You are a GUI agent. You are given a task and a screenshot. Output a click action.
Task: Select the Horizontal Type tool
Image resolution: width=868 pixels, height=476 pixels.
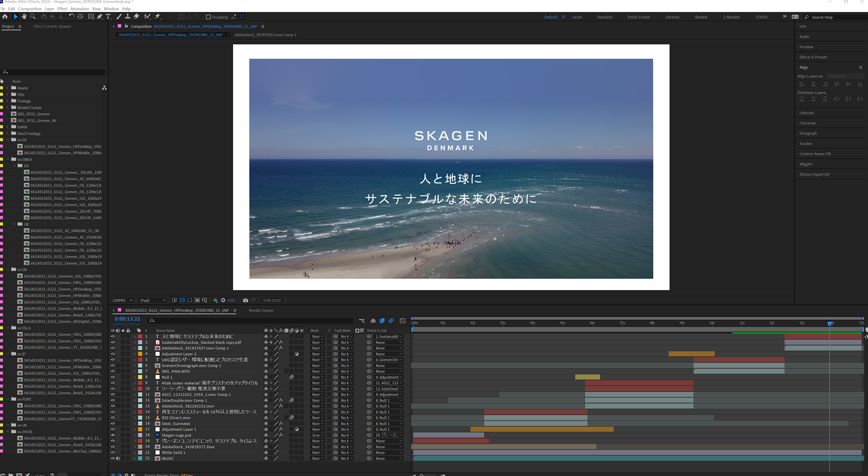[x=108, y=17]
